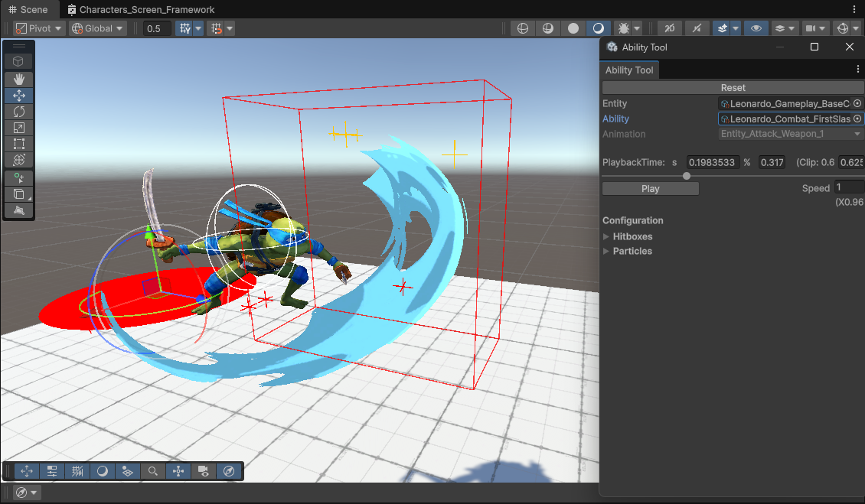
Task: Select the Hand (View) tool
Action: 18,79
